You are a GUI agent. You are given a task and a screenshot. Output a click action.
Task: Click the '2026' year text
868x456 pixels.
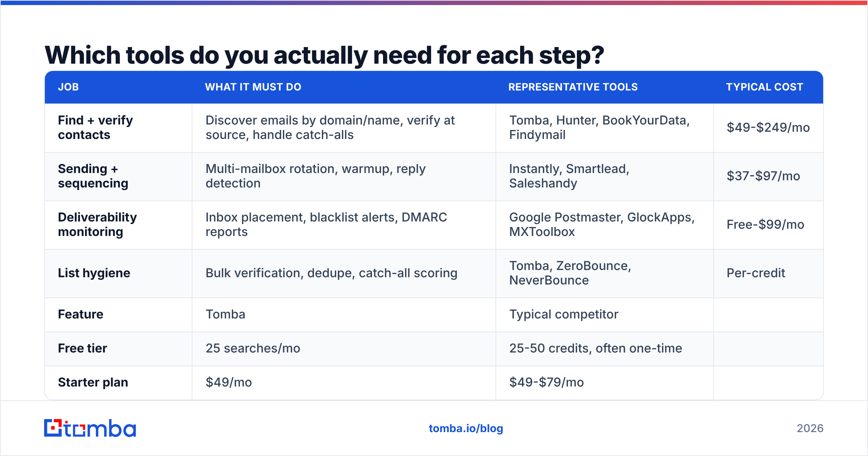tap(810, 428)
